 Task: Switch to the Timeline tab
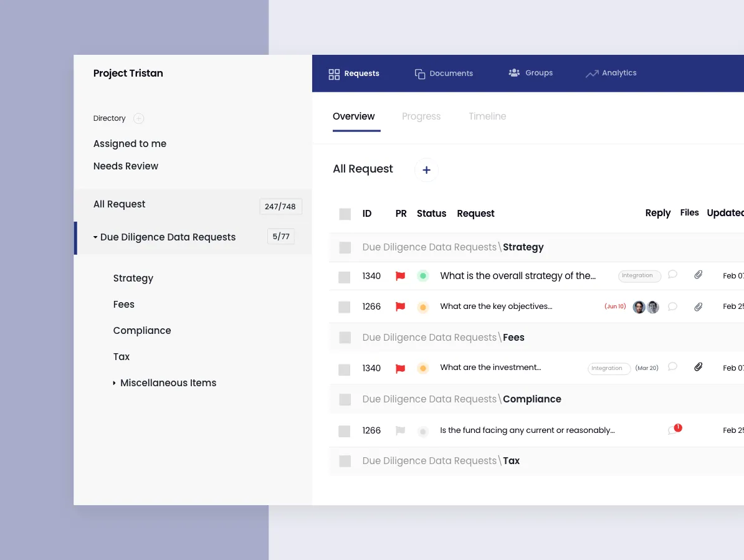487,116
